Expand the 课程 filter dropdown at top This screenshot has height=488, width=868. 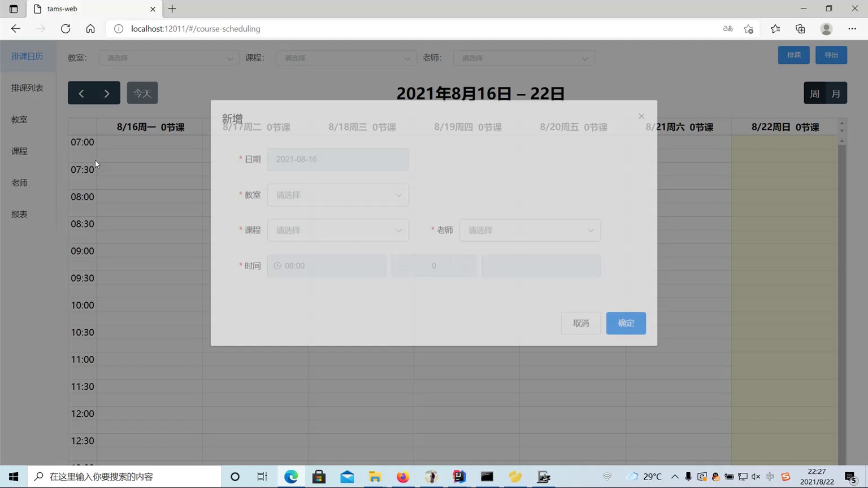click(346, 58)
